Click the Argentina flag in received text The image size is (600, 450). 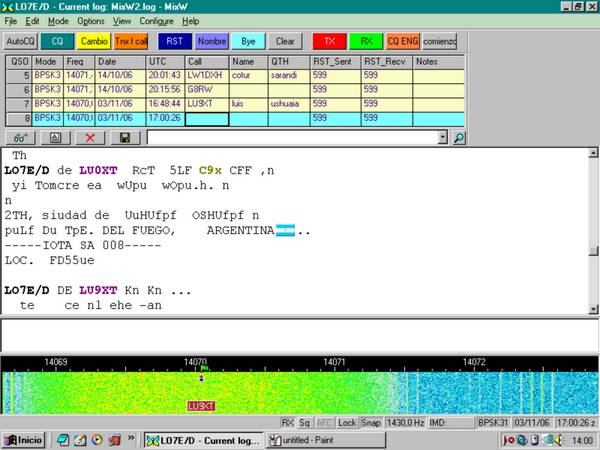click(285, 230)
